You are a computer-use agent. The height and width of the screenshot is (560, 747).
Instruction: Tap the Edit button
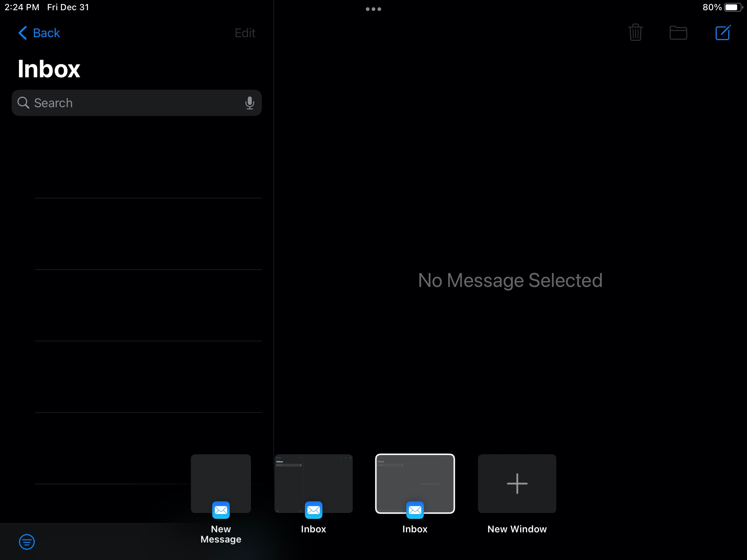[245, 33]
